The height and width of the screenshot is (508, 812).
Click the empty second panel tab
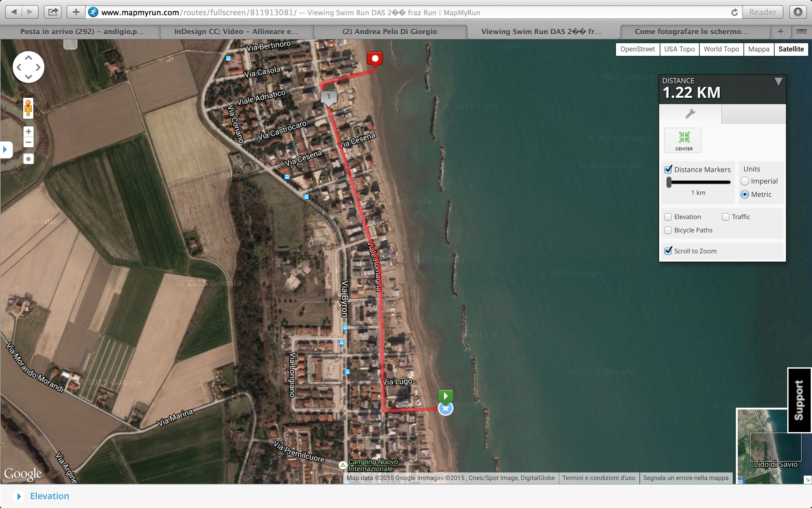point(754,114)
